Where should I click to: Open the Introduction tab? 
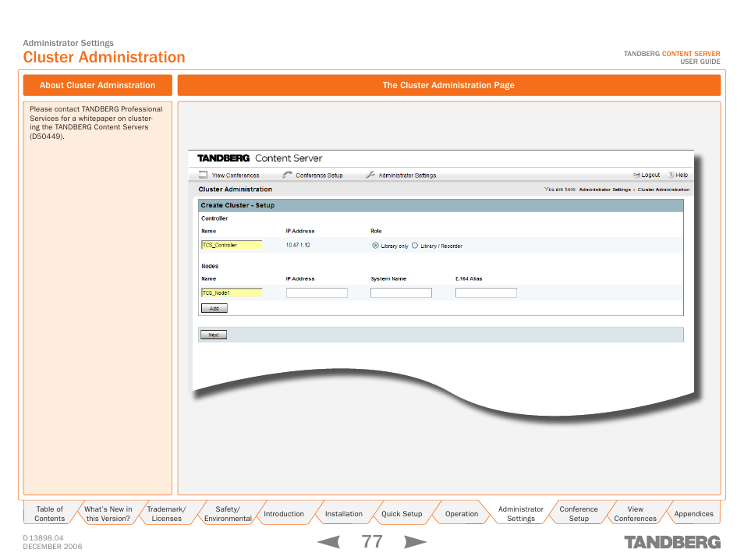click(x=284, y=513)
